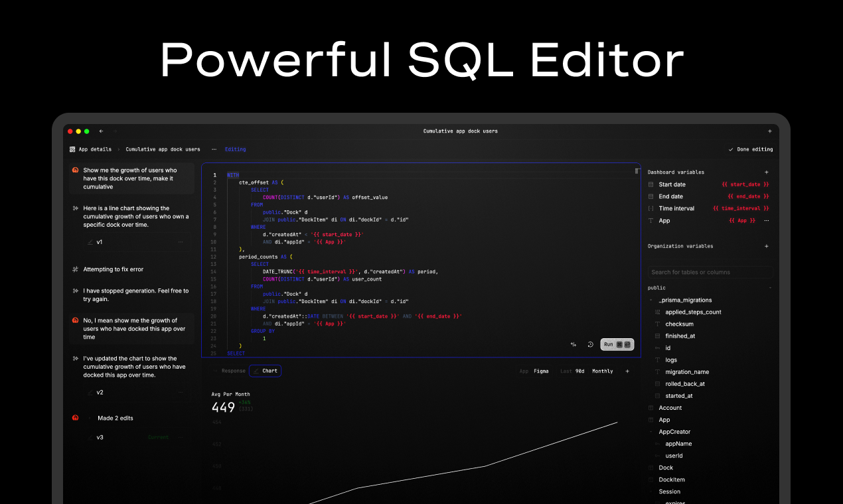Click the format SQL icon beside history
Screen dimensions: 843x504
(574, 344)
